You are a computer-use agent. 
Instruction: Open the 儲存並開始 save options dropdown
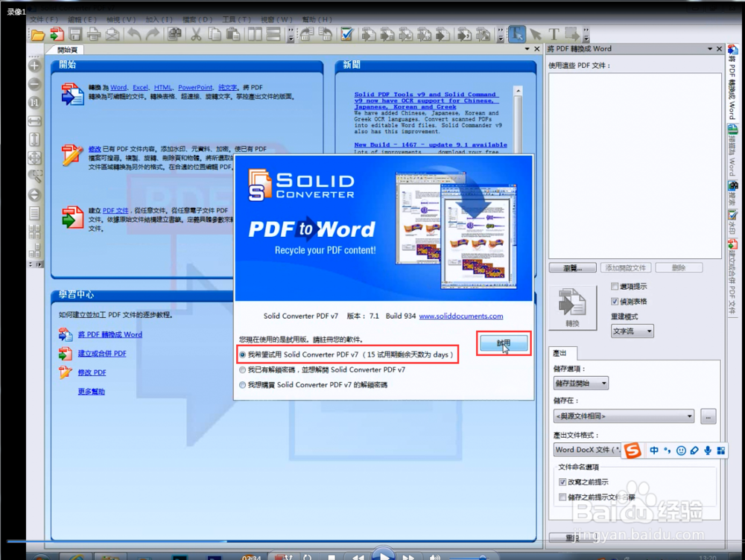tap(580, 384)
